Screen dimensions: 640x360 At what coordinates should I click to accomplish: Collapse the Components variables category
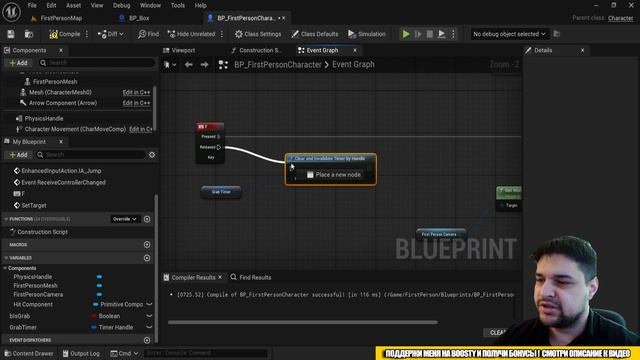[x=5, y=268]
